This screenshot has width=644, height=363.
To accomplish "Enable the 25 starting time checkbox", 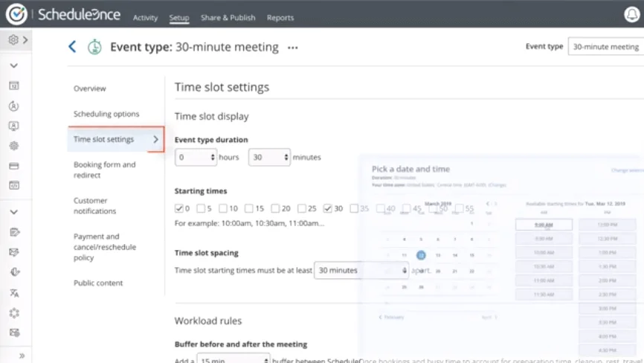I will coord(301,208).
